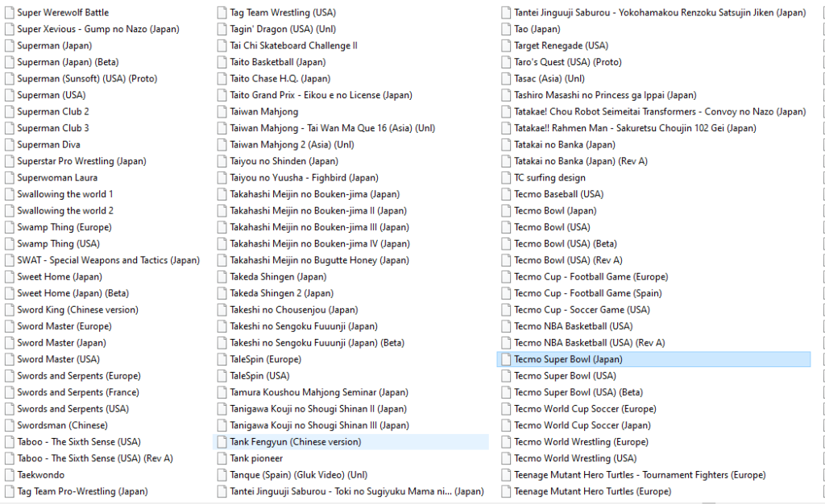This screenshot has width=825, height=504.
Task: Select Superwoman Laura in the list
Action: [x=57, y=178]
